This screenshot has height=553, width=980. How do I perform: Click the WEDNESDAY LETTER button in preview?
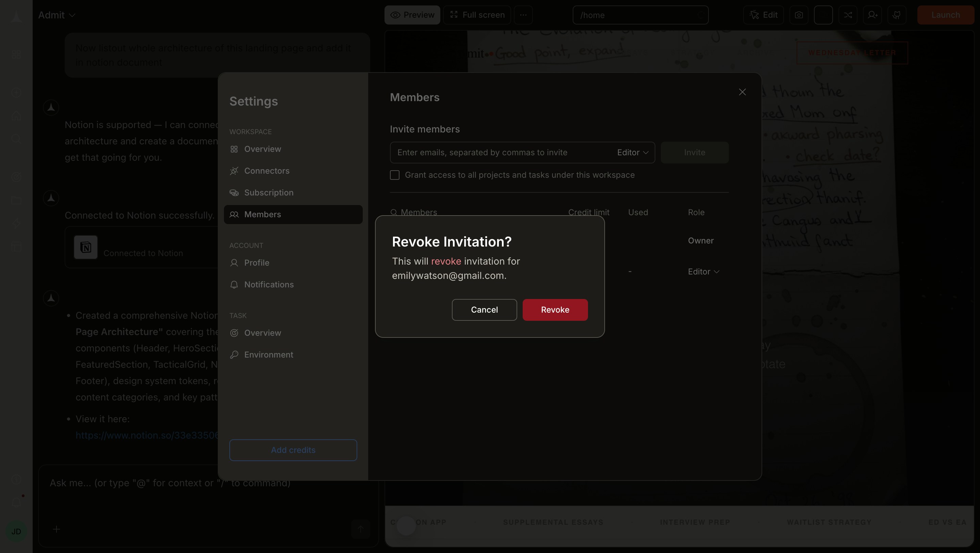point(852,53)
